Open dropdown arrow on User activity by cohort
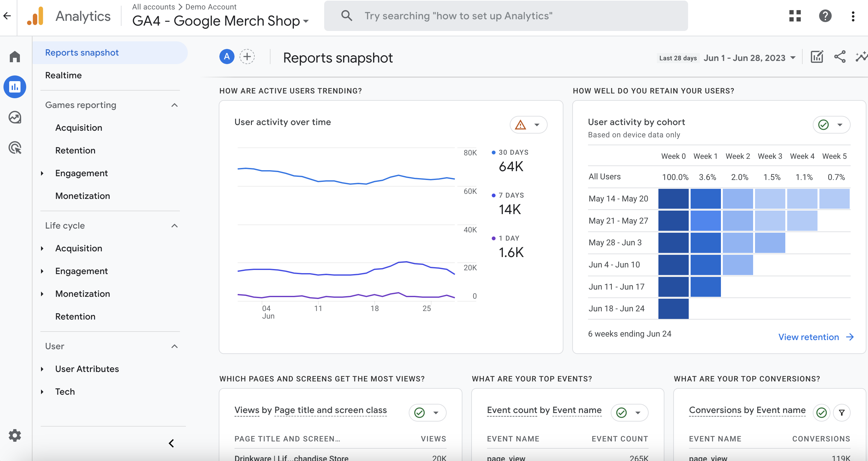 coord(840,125)
